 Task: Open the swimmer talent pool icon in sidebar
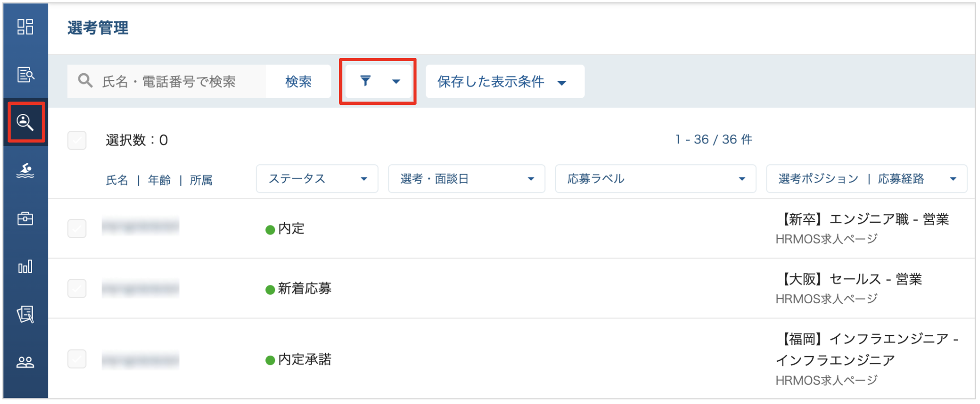[x=25, y=170]
